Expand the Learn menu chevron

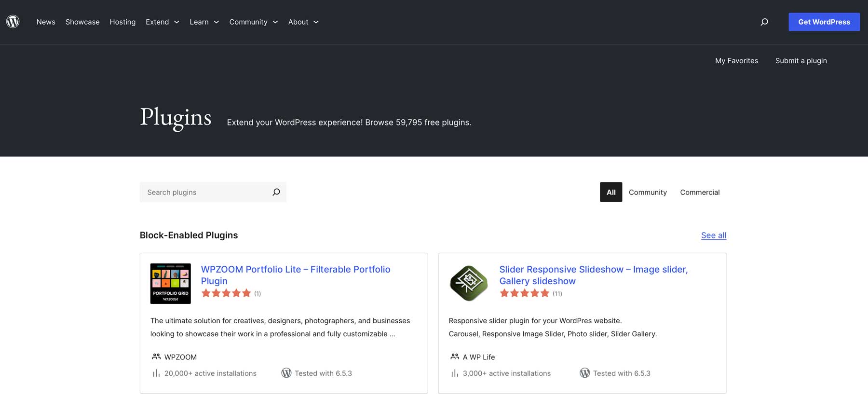click(x=217, y=22)
